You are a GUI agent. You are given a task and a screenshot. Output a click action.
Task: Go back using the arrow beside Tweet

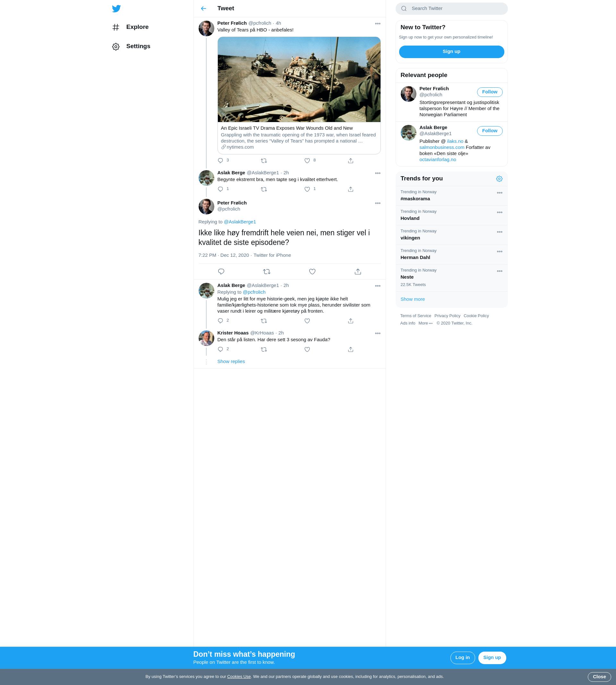click(x=203, y=8)
